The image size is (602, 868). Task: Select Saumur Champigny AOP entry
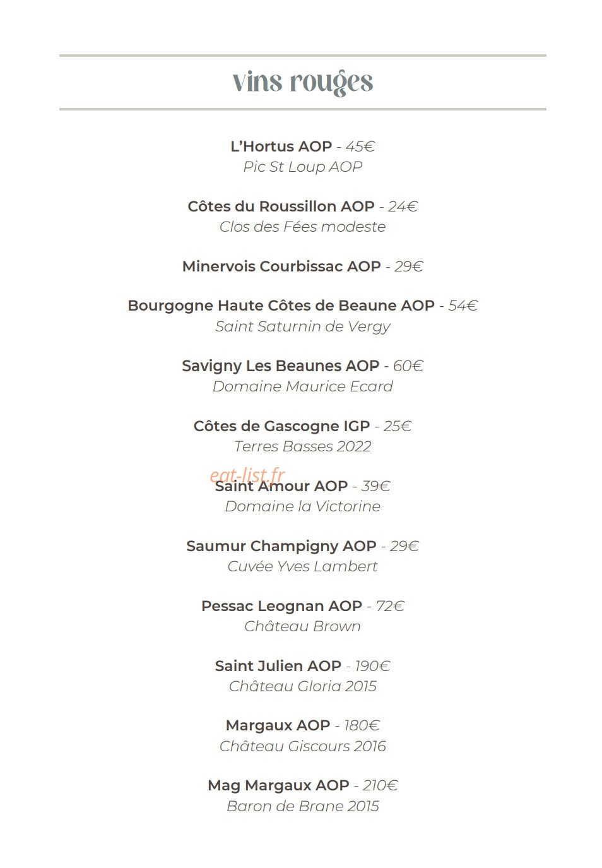303,546
